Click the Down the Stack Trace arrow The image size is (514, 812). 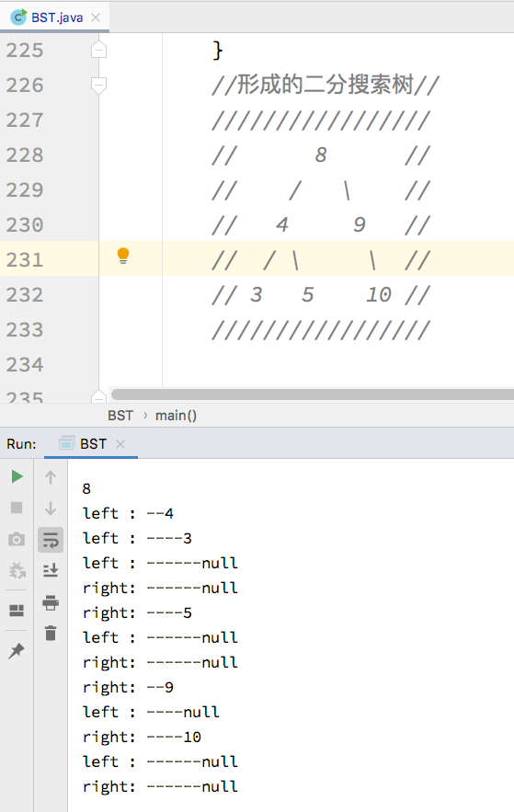pos(51,508)
